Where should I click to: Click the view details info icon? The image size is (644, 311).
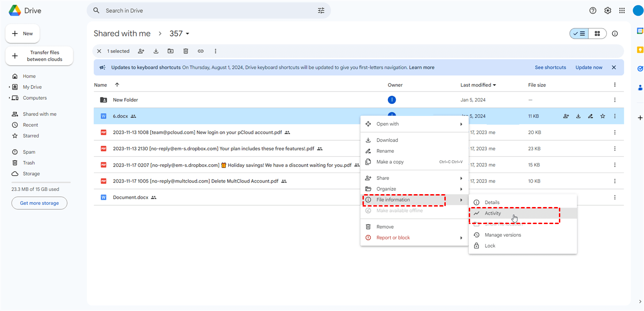(615, 34)
